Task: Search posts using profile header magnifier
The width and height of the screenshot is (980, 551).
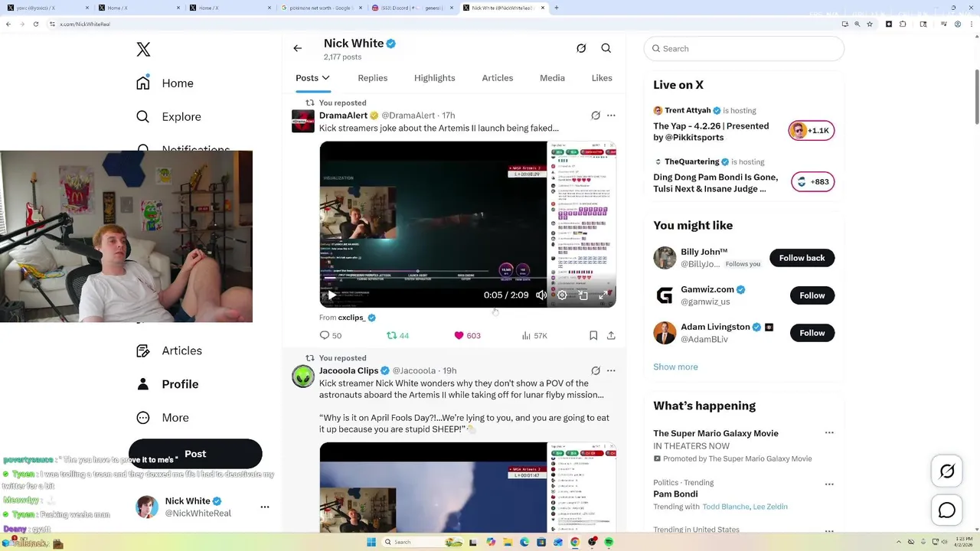Action: [606, 48]
